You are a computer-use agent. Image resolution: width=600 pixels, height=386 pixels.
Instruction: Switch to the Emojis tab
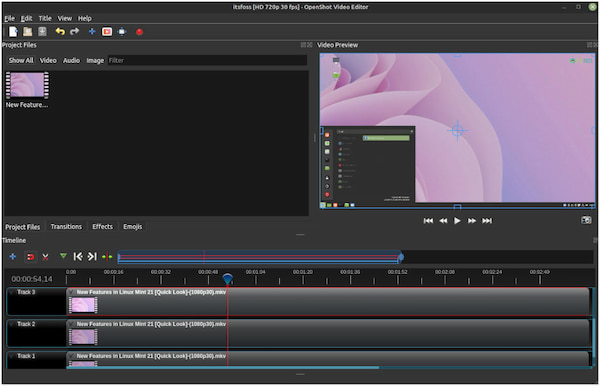click(132, 227)
